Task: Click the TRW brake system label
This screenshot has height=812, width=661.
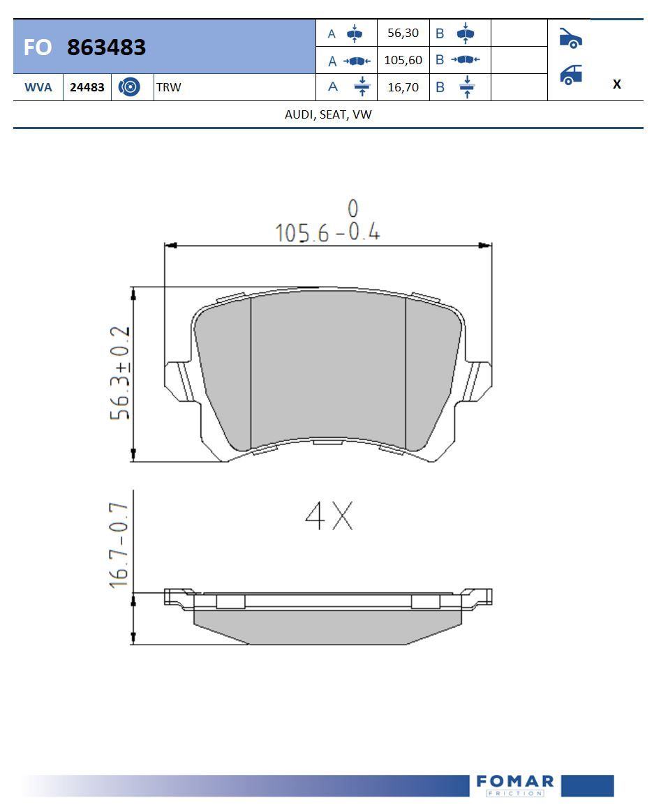Action: click(169, 87)
